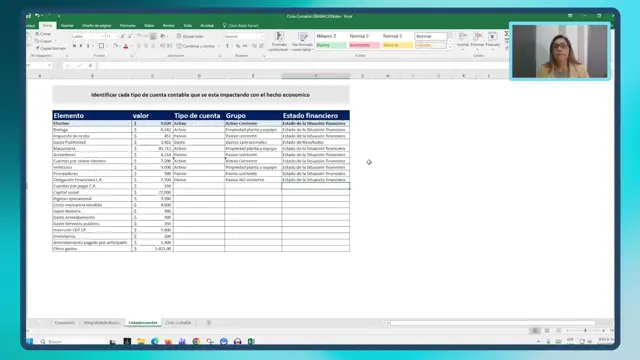640x360 pixels.
Task: Increase font size with the large A
Action: click(122, 36)
